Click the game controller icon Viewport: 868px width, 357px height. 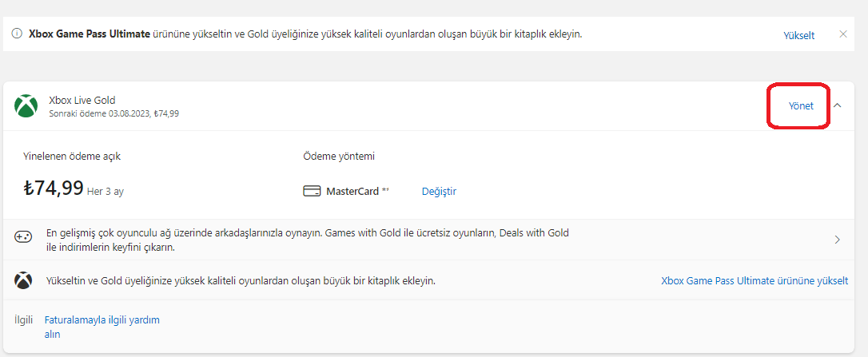point(23,237)
